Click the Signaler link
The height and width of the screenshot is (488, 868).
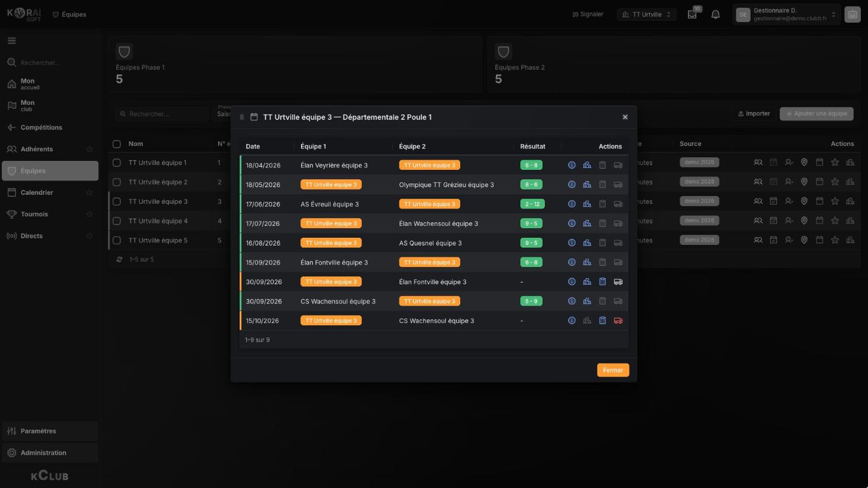click(588, 14)
